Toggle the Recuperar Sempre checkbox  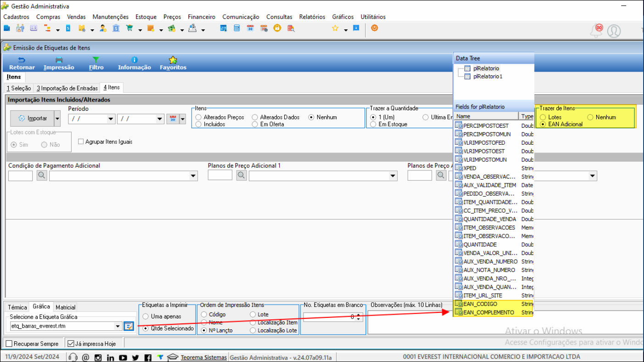[9, 344]
